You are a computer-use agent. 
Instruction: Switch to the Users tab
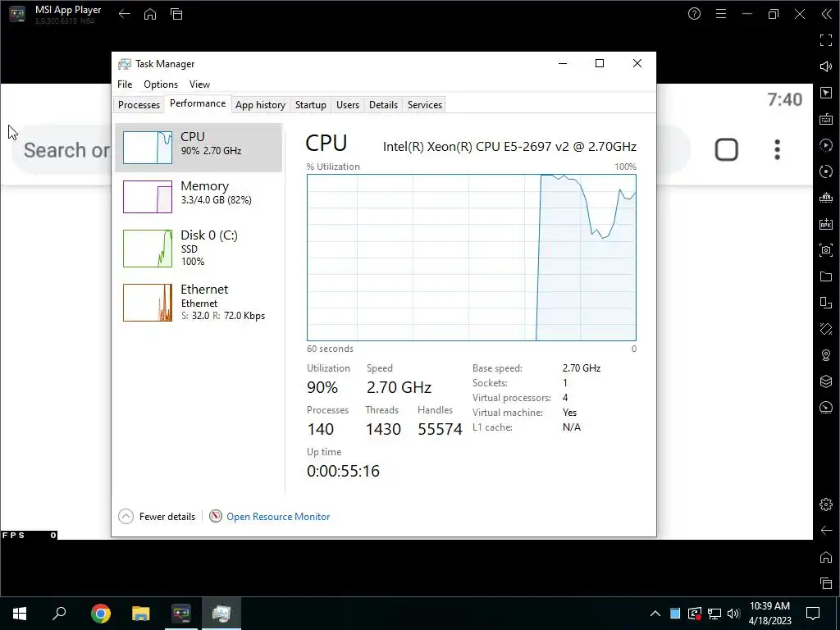(x=348, y=105)
